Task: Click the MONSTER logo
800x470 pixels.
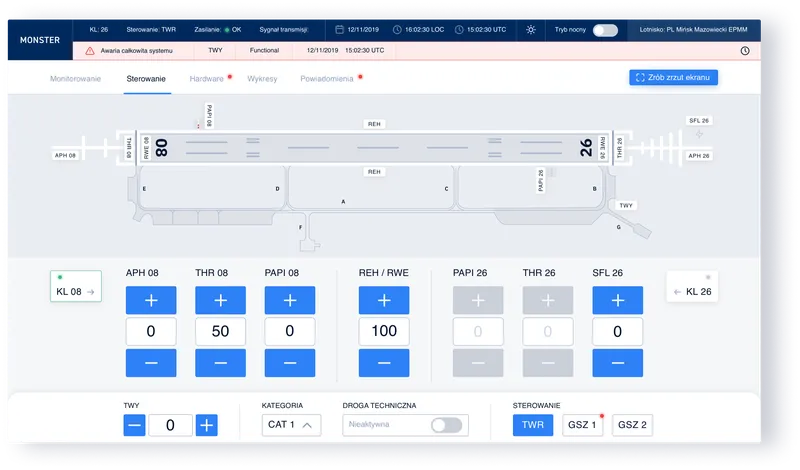Action: [x=40, y=40]
